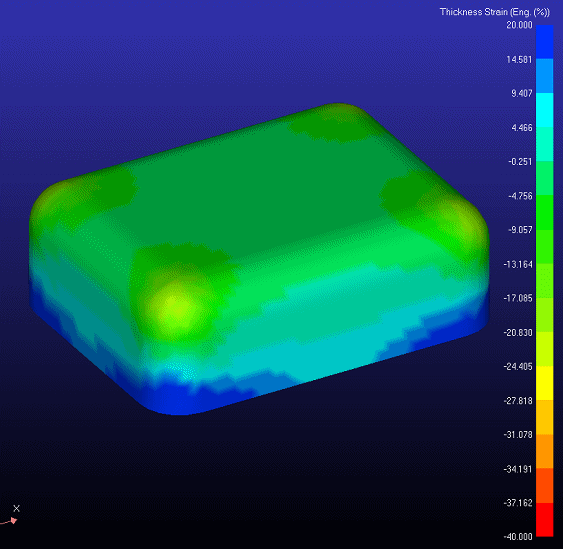Click the red -40.000 legend swatch
Viewport: 563px width, 549px height.
(544, 520)
